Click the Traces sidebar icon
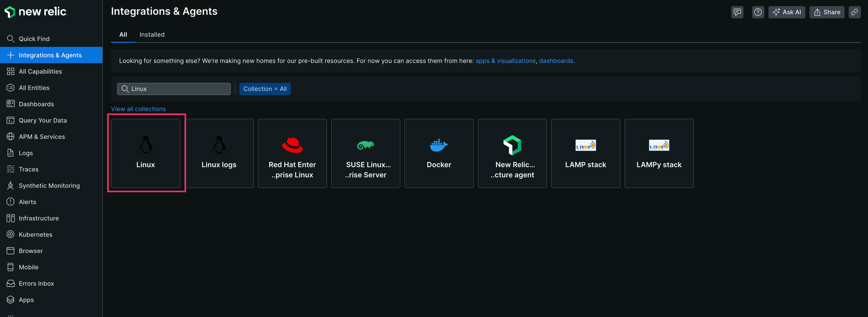 pyautogui.click(x=10, y=169)
